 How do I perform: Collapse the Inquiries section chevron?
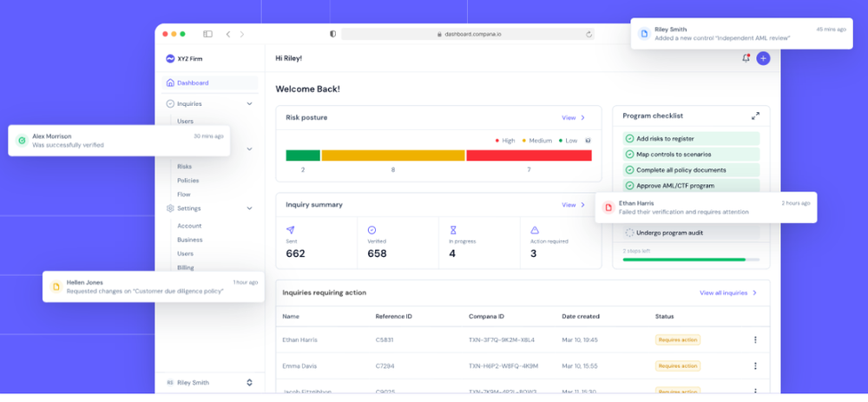pyautogui.click(x=250, y=103)
